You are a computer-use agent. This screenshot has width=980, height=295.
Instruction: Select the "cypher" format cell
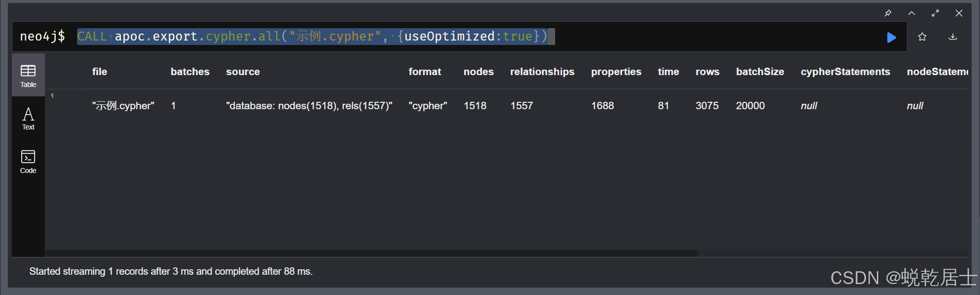[428, 106]
